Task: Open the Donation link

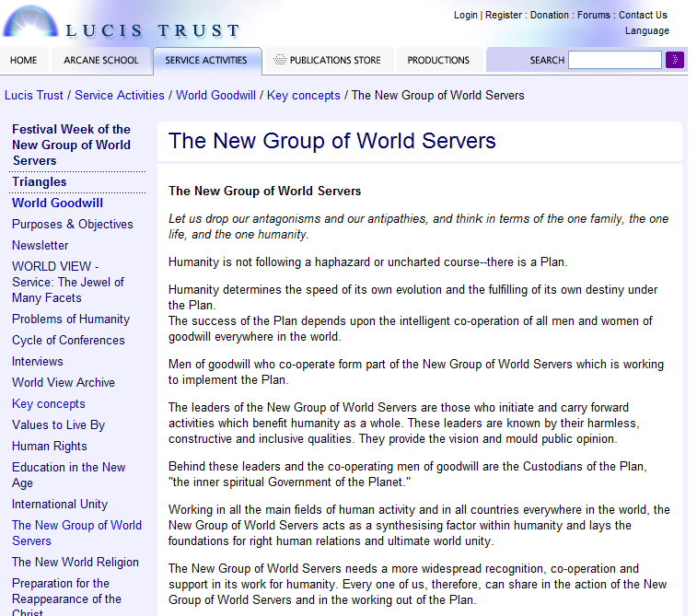Action: pyautogui.click(x=550, y=15)
